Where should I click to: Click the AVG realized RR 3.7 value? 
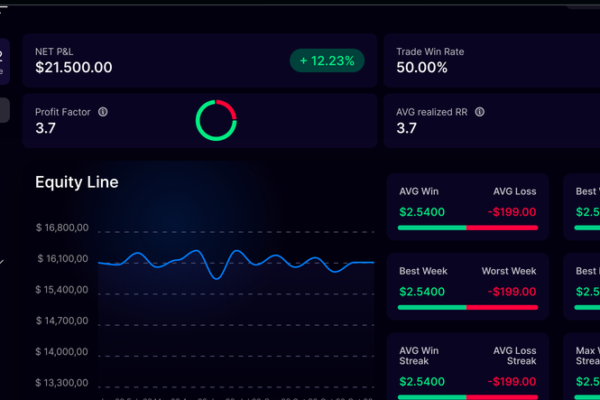point(407,128)
